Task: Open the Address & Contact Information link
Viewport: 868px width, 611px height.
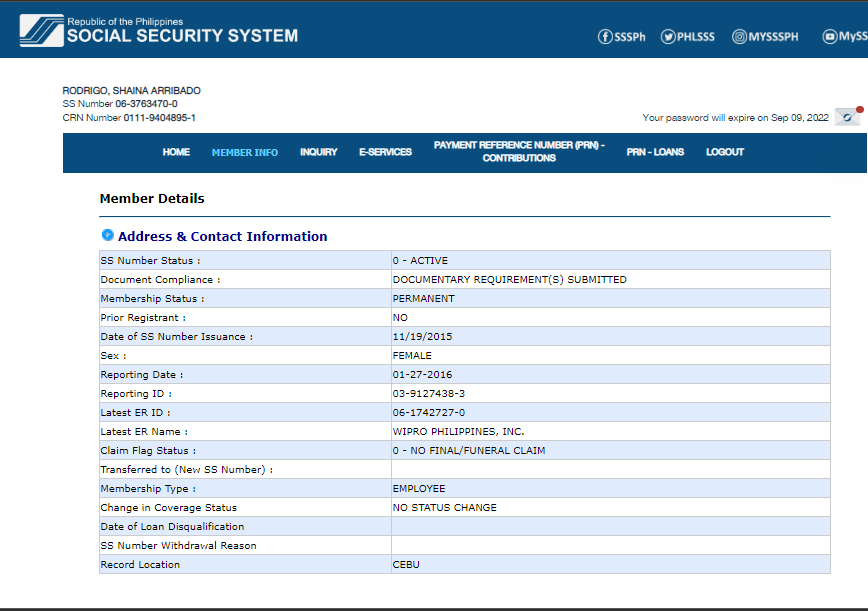Action: point(222,237)
